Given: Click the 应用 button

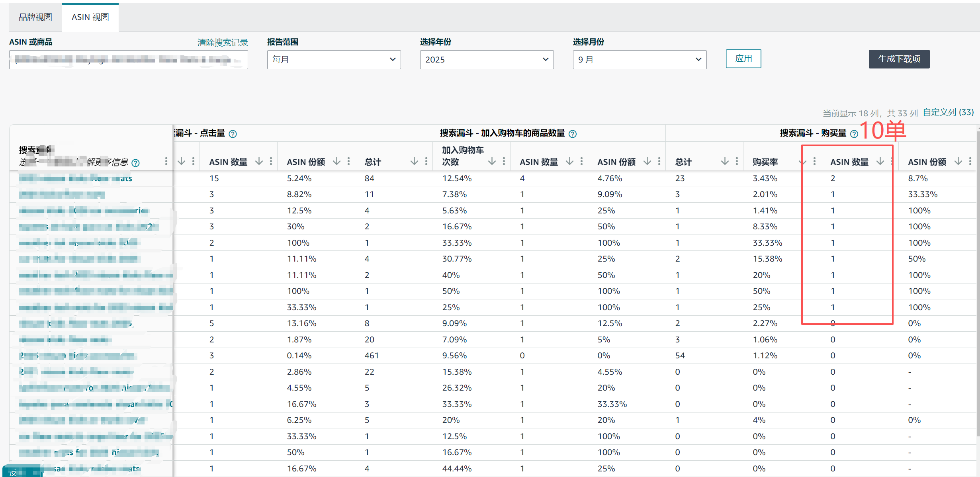Looking at the screenshot, I should click(743, 59).
